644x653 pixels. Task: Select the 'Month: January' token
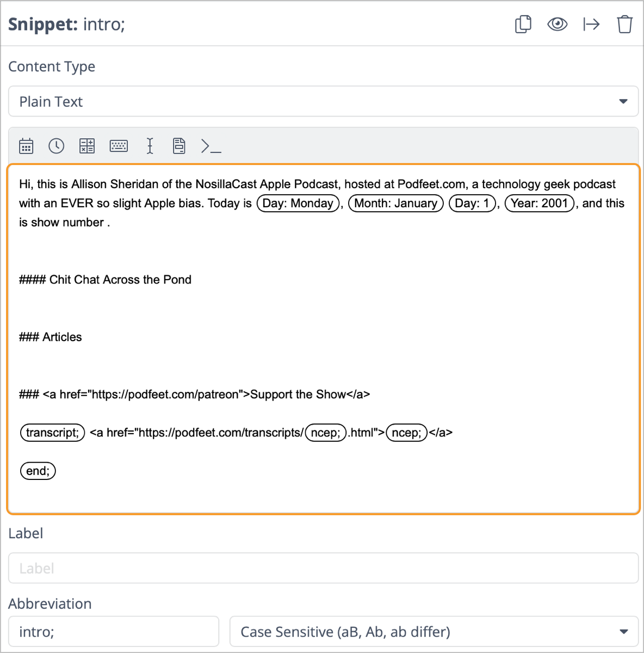click(396, 204)
